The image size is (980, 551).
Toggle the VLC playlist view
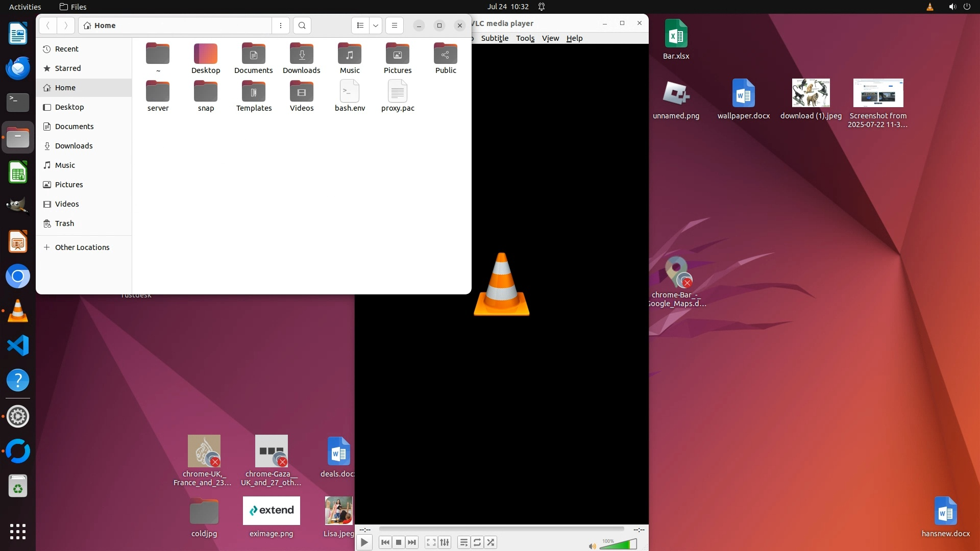463,542
